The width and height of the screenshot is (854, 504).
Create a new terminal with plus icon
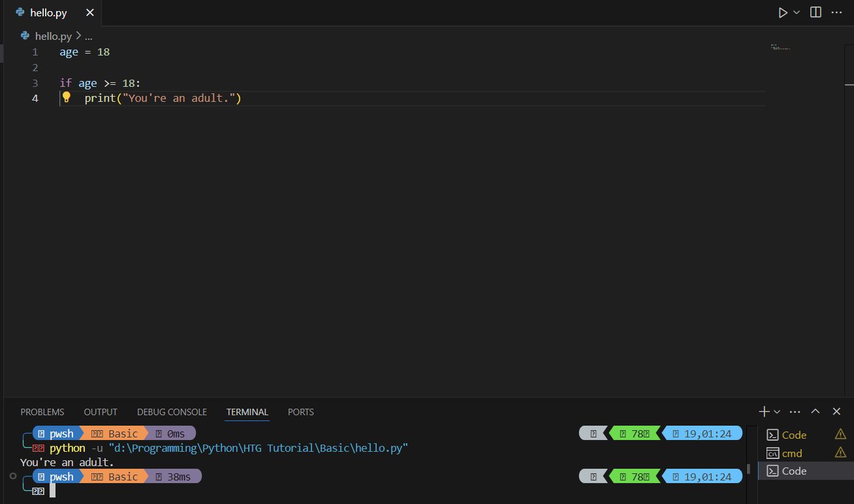click(764, 411)
